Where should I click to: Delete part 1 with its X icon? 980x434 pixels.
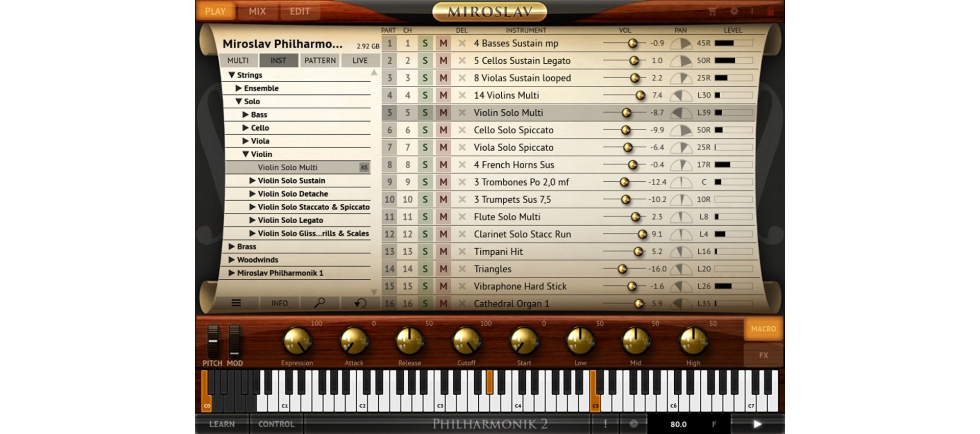pos(462,43)
